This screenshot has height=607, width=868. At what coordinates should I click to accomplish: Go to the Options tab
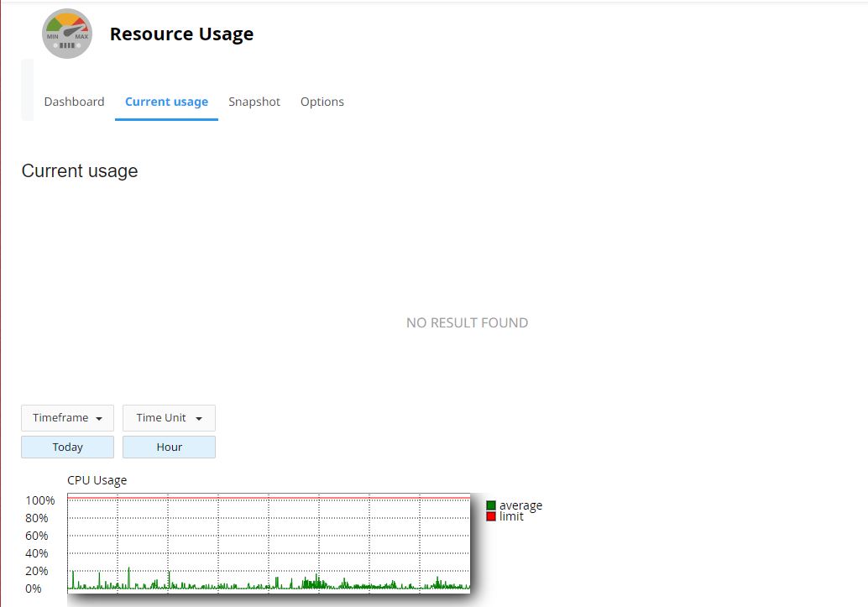tap(322, 102)
